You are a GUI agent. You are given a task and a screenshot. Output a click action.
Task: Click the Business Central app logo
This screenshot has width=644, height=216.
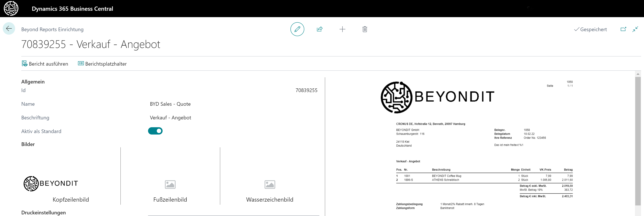(11, 8)
